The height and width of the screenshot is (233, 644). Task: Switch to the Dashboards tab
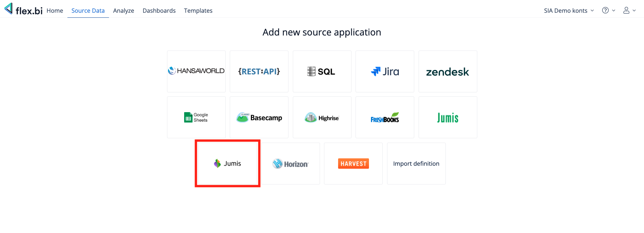pos(159,11)
